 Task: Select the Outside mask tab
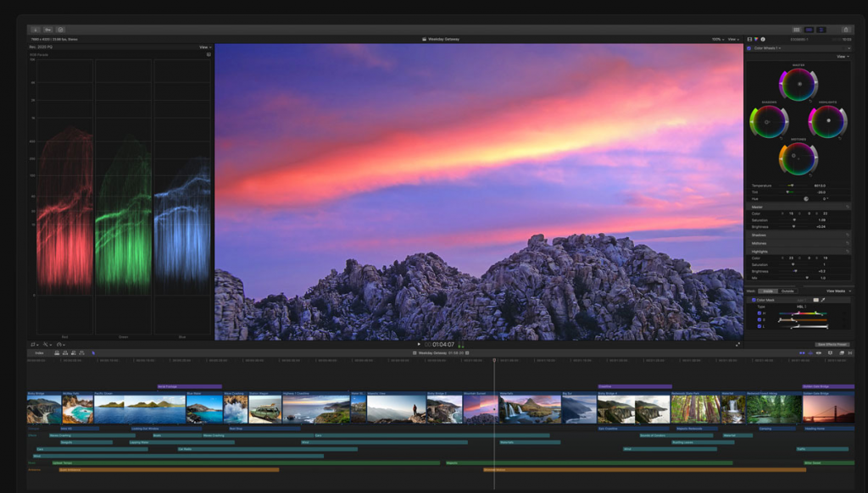tap(787, 291)
